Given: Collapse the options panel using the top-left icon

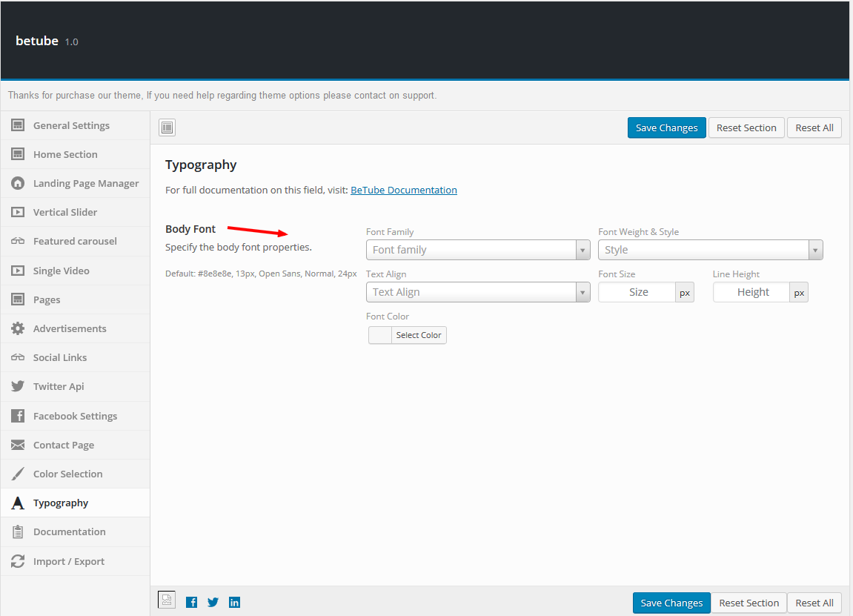Looking at the screenshot, I should click(167, 127).
